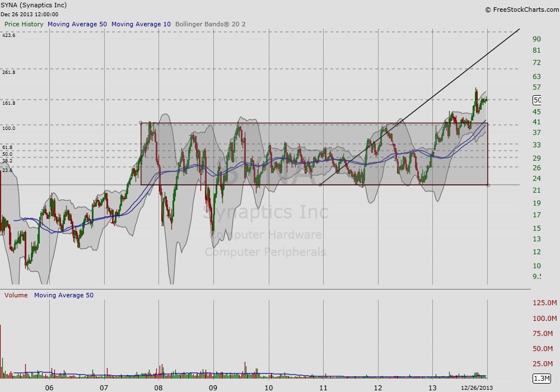Select the Moving Average 10 legend label
Screen dimensions: 560x392
[x=141, y=24]
